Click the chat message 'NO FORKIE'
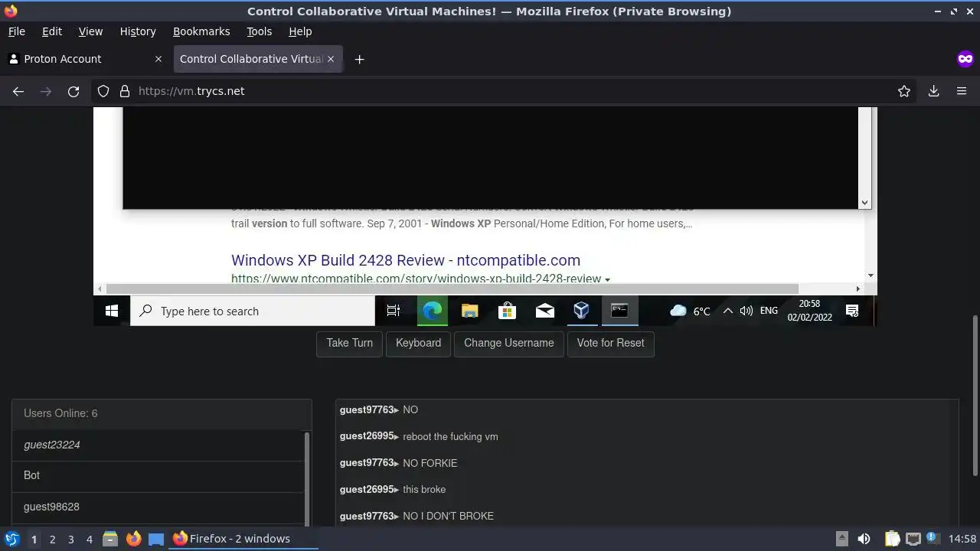 (x=430, y=463)
